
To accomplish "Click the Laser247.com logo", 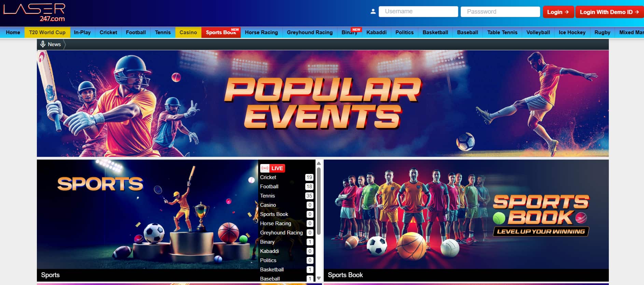I will click(x=34, y=12).
